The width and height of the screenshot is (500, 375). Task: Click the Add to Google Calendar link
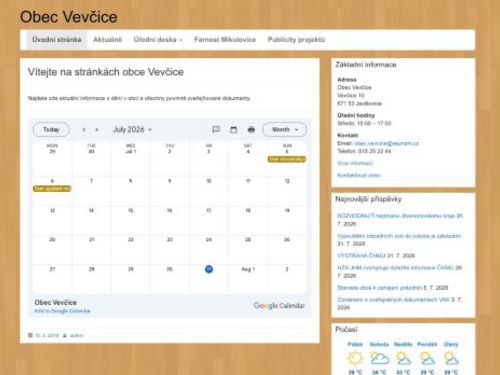[x=62, y=311]
